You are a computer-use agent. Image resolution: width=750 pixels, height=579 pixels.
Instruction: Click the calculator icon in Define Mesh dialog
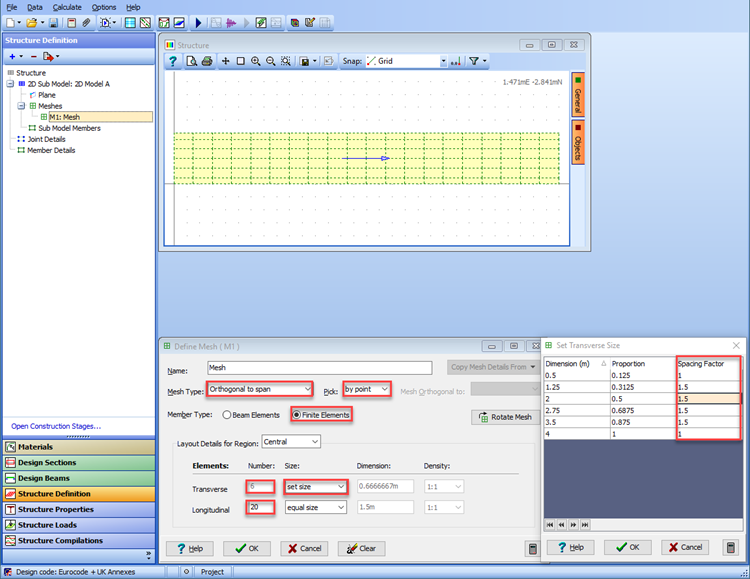click(x=533, y=548)
